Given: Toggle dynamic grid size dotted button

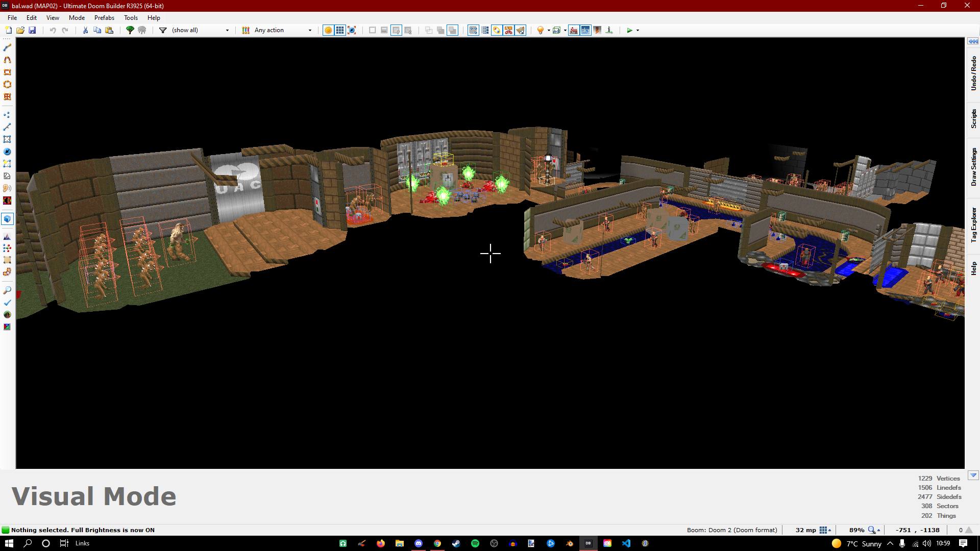Looking at the screenshot, I should coord(485,30).
